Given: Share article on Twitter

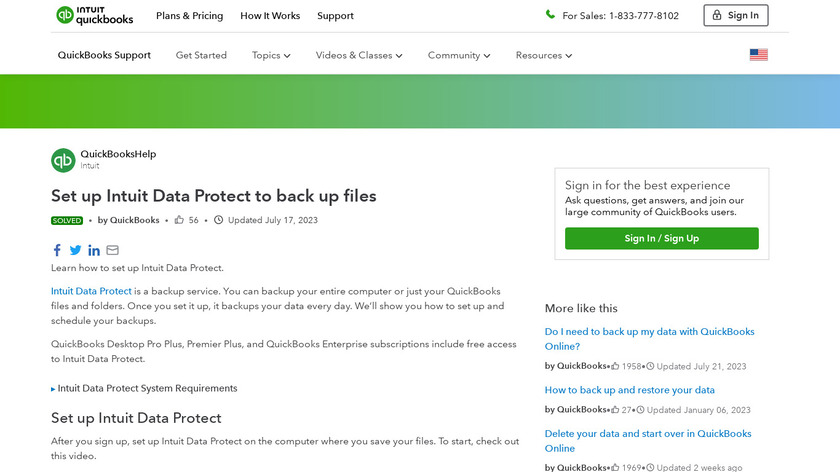Looking at the screenshot, I should coord(75,250).
